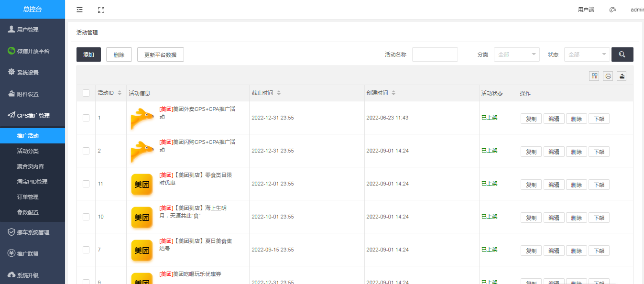Open the column filter icon in table toolbar
The image size is (644, 284).
click(x=594, y=76)
